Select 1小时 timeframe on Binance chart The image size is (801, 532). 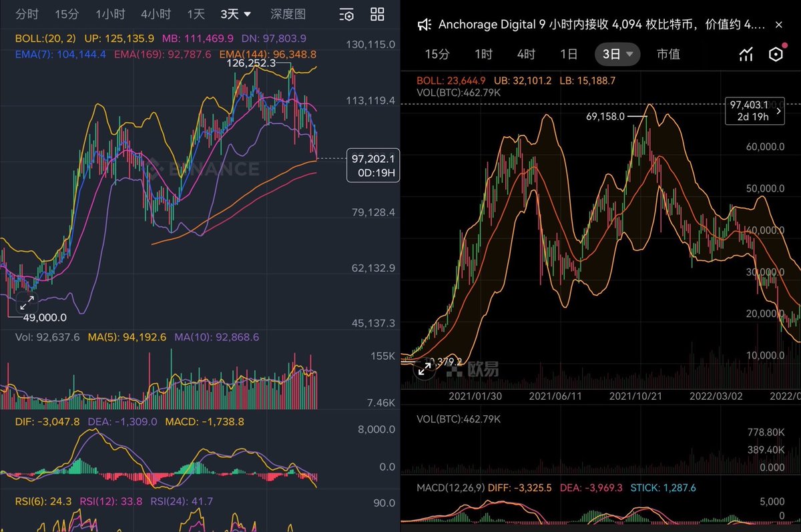[110, 14]
